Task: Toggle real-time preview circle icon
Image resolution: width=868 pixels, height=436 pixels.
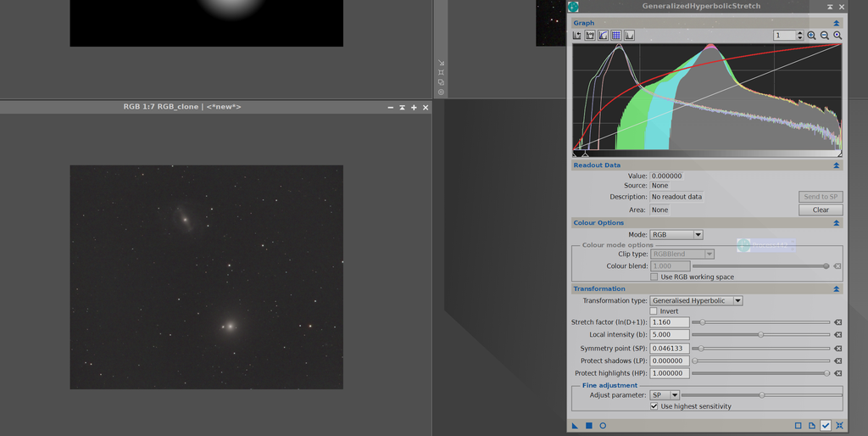Action: 603,426
